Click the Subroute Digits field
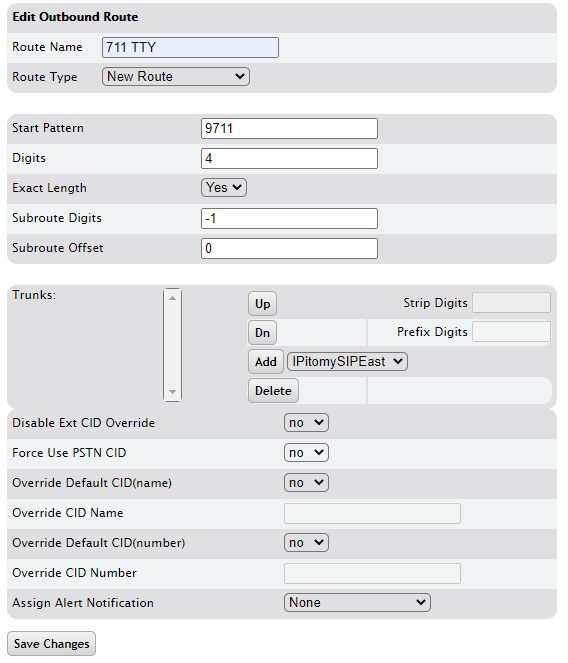The height and width of the screenshot is (663, 568). click(x=289, y=218)
